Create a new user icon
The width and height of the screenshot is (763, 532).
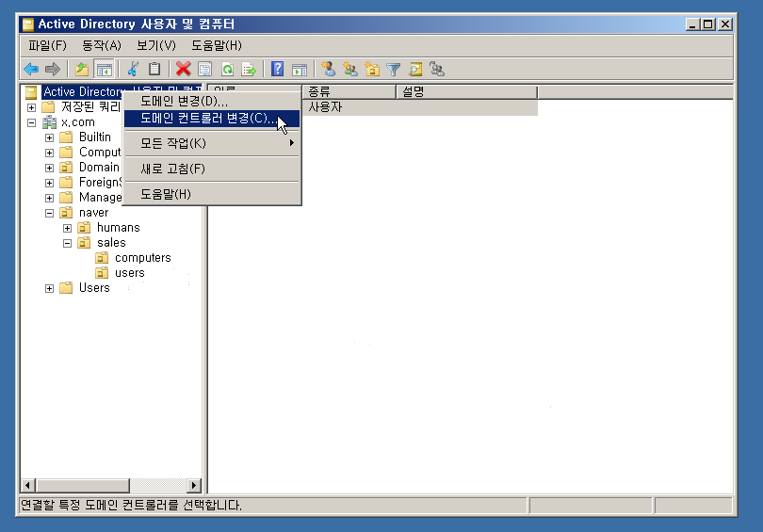point(329,69)
